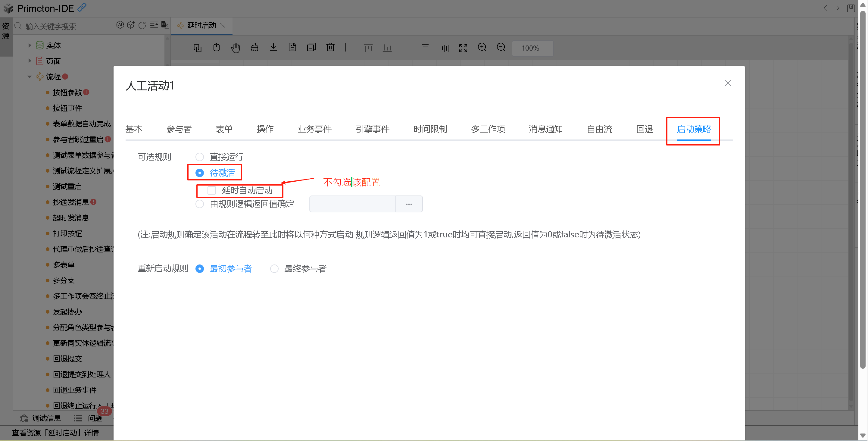
Task: Enable the 延时自动启动 checkbox
Action: coord(212,190)
